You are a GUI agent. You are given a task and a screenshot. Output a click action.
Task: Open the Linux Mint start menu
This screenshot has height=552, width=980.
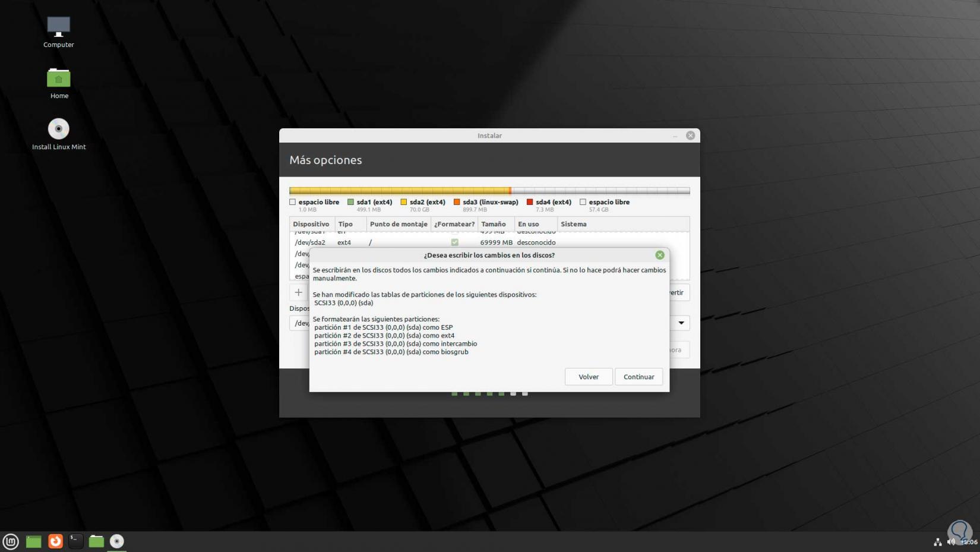pos(11,541)
